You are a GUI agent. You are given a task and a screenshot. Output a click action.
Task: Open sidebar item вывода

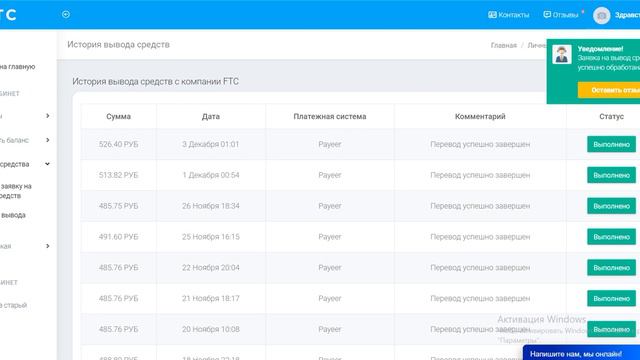[x=13, y=215]
